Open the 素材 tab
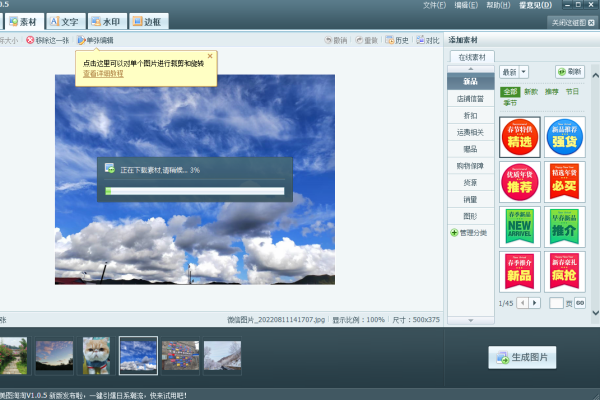 pyautogui.click(x=24, y=21)
